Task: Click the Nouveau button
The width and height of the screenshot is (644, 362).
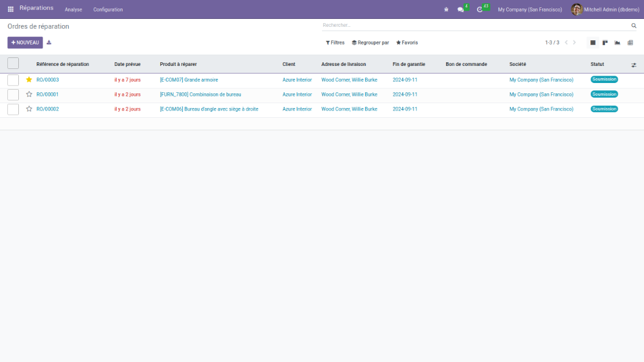Action: click(25, 43)
